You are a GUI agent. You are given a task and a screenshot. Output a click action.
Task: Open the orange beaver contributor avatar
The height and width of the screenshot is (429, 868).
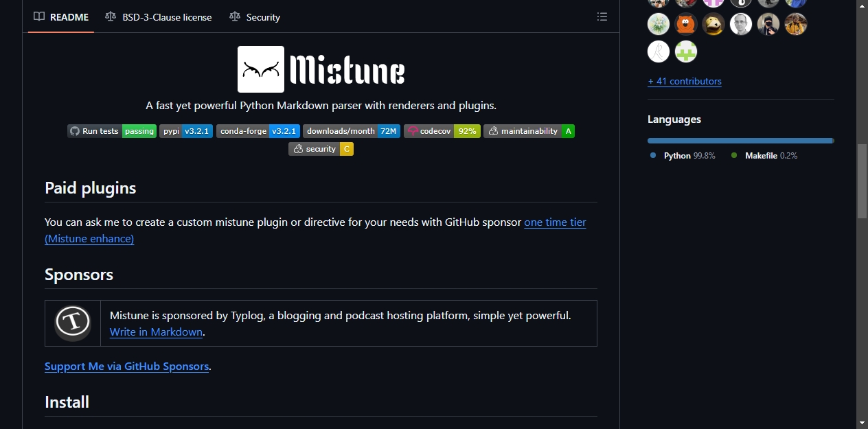(x=686, y=24)
